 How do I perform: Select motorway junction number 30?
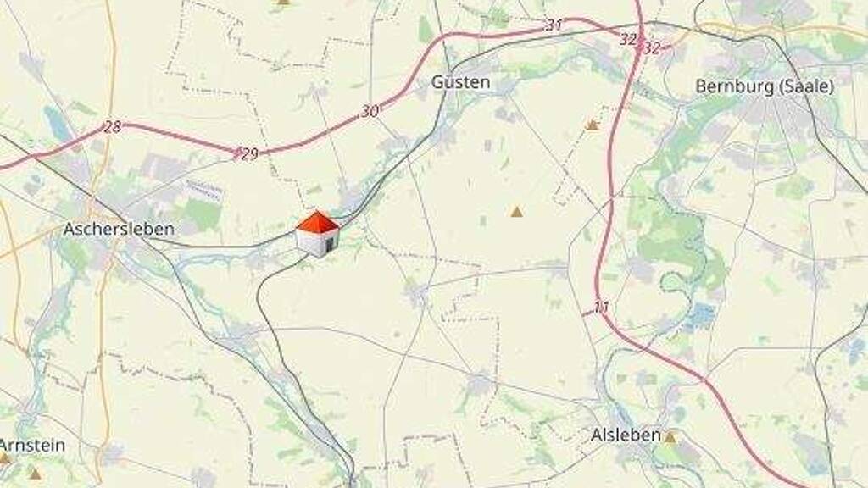pyautogui.click(x=370, y=111)
